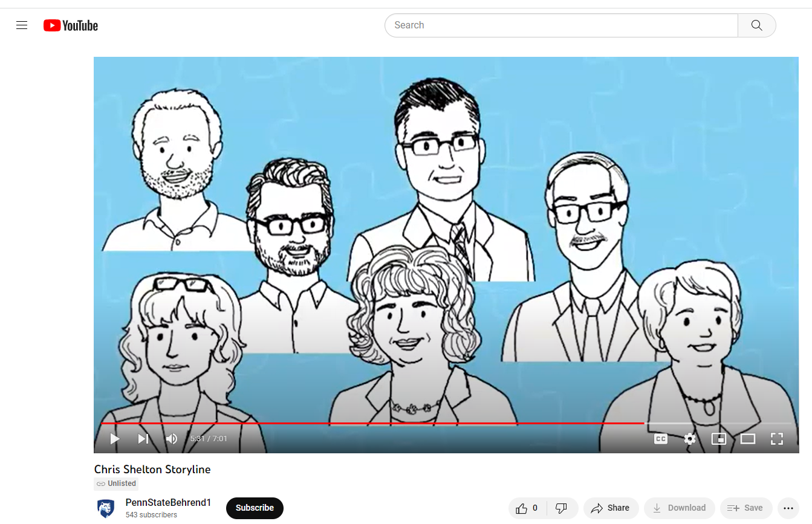Click the search magnifier button
Viewport: 812px width, 524px height.
coord(756,25)
